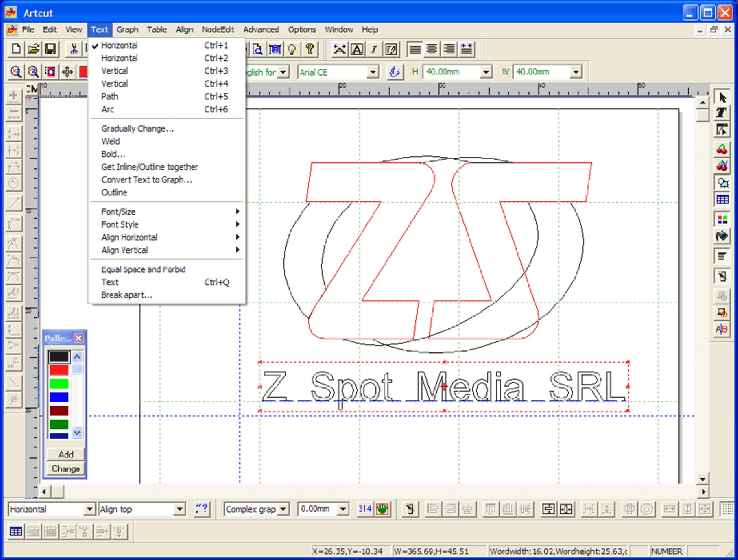Click the cherries clipart icon in the right toolbar
This screenshot has width=738, height=560.
click(x=723, y=148)
